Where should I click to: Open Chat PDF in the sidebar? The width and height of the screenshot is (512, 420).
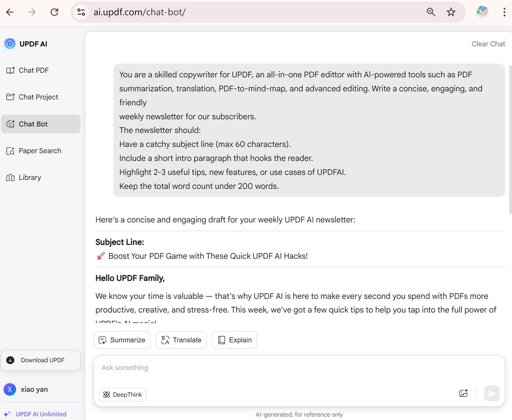coord(34,70)
